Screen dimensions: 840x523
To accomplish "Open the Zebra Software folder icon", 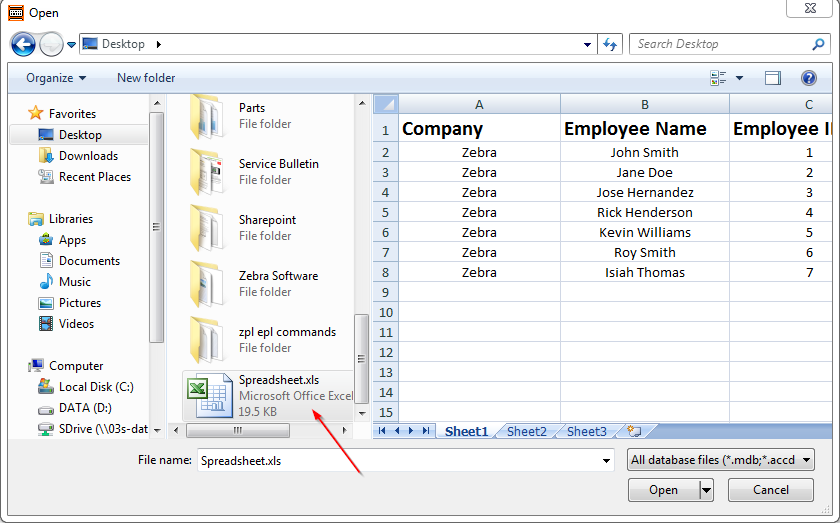I will click(x=208, y=283).
